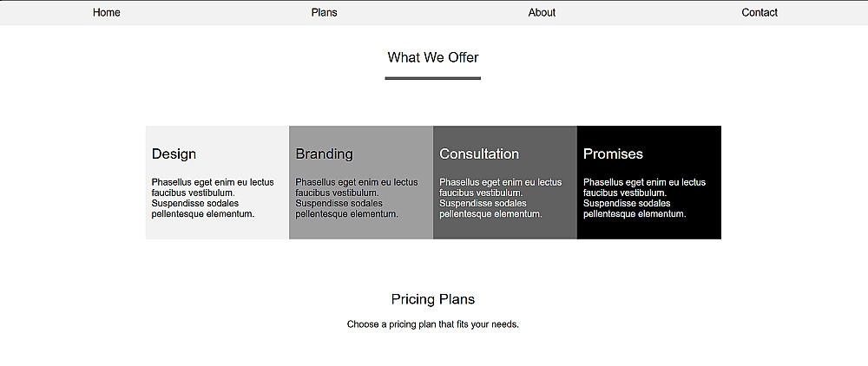868x366 pixels.
Task: Open the Contact navigation link
Action: tap(759, 12)
